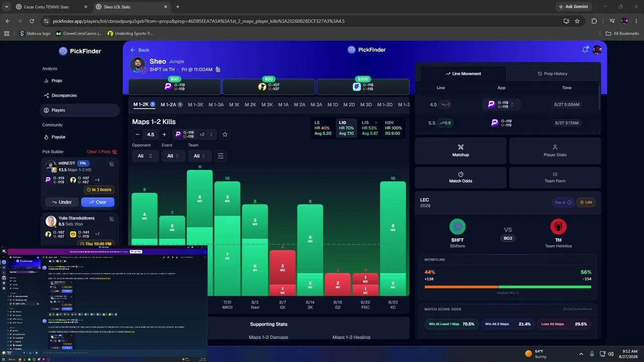Favorite the prop with star icon
The height and width of the screenshot is (362, 644).
pos(225,134)
